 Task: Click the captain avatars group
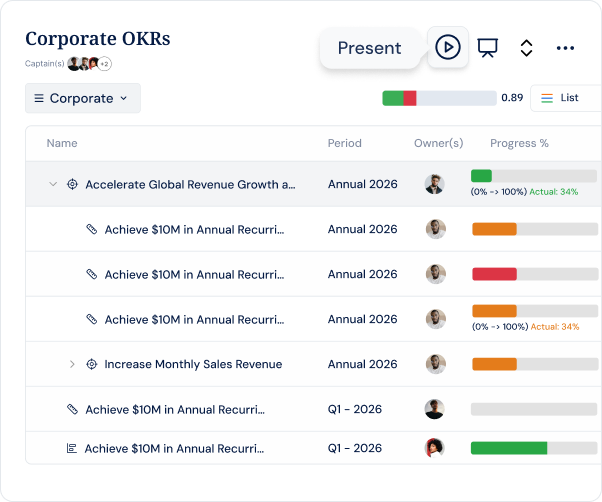pos(89,64)
